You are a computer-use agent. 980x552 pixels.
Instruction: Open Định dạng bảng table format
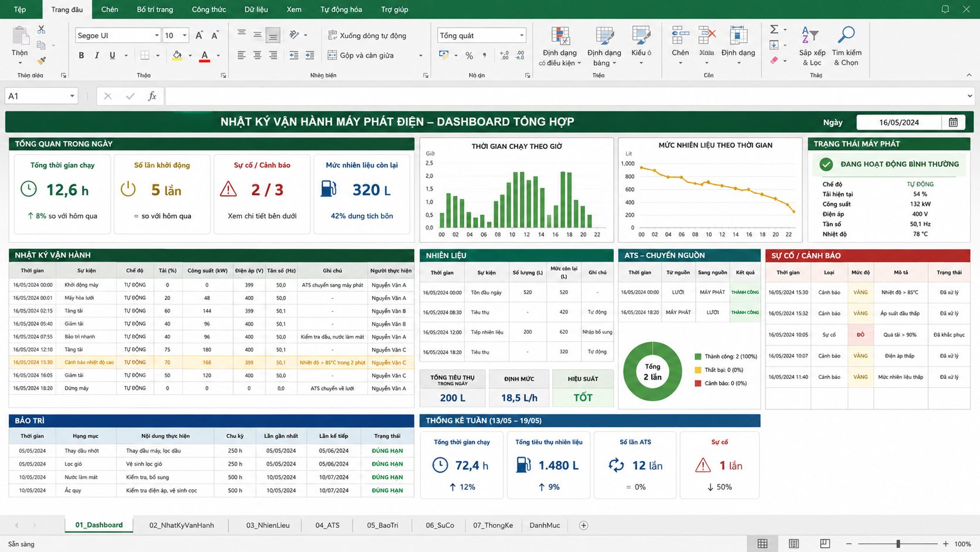click(x=604, y=46)
